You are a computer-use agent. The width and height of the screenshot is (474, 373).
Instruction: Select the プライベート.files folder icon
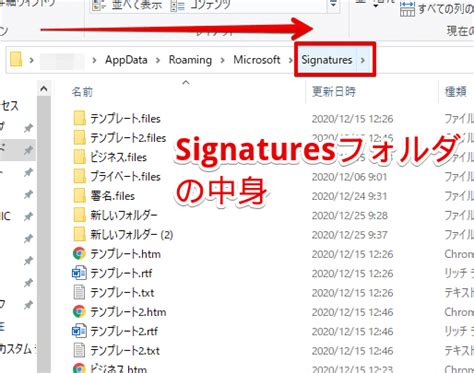point(79,176)
